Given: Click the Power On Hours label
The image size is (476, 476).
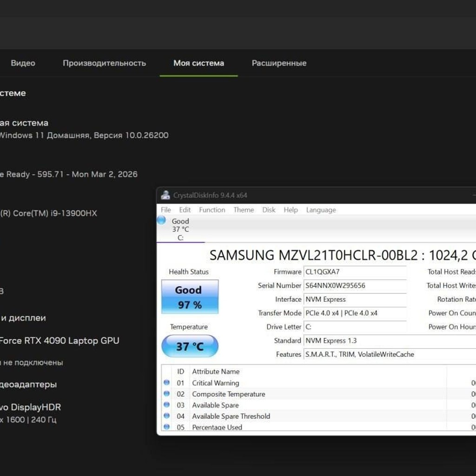Looking at the screenshot, I should pyautogui.click(x=452, y=327).
